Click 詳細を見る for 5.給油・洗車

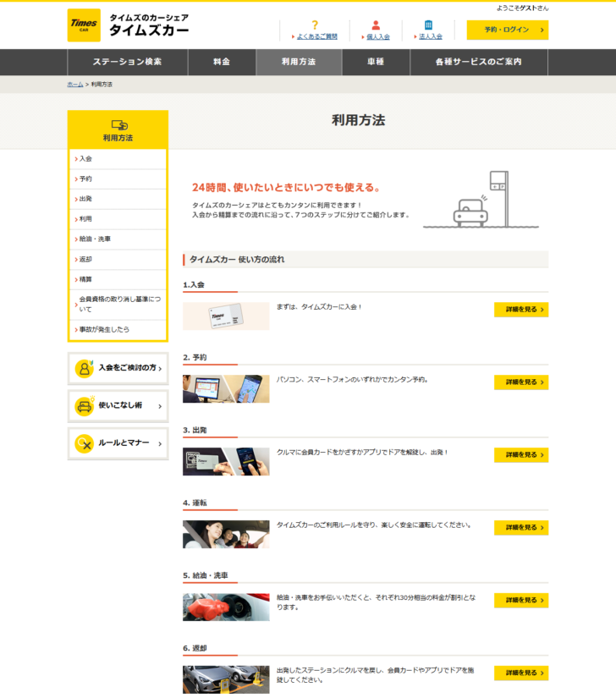tap(521, 600)
